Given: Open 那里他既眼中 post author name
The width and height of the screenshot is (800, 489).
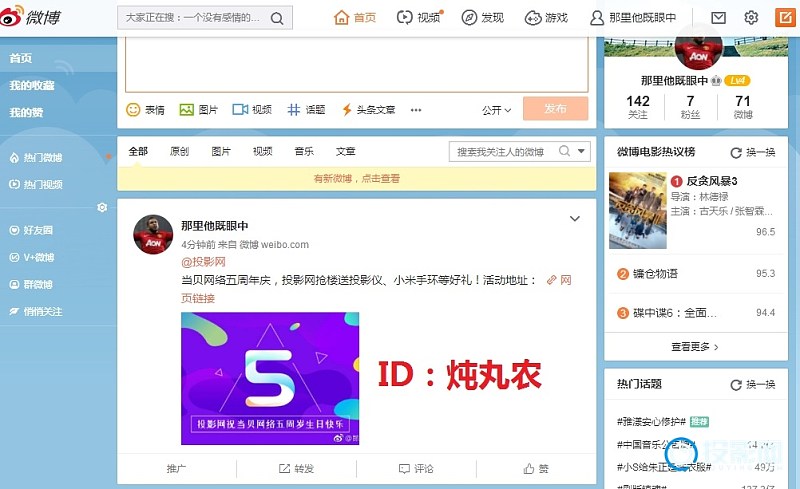Looking at the screenshot, I should 214,226.
